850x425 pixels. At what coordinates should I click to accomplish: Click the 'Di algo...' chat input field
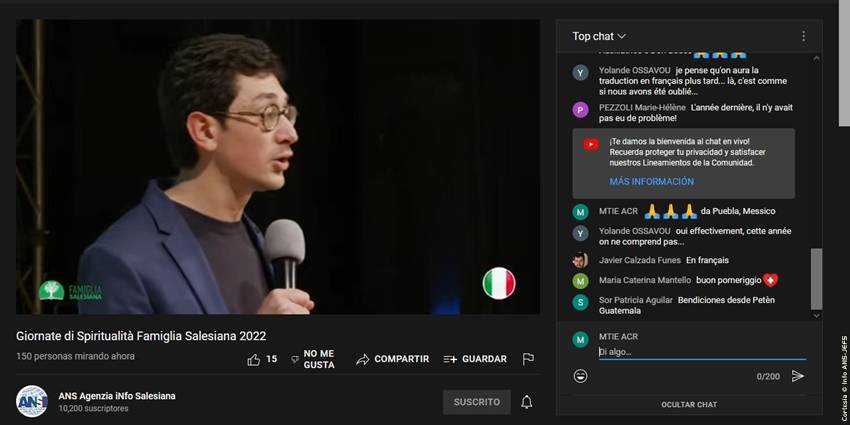click(x=702, y=352)
